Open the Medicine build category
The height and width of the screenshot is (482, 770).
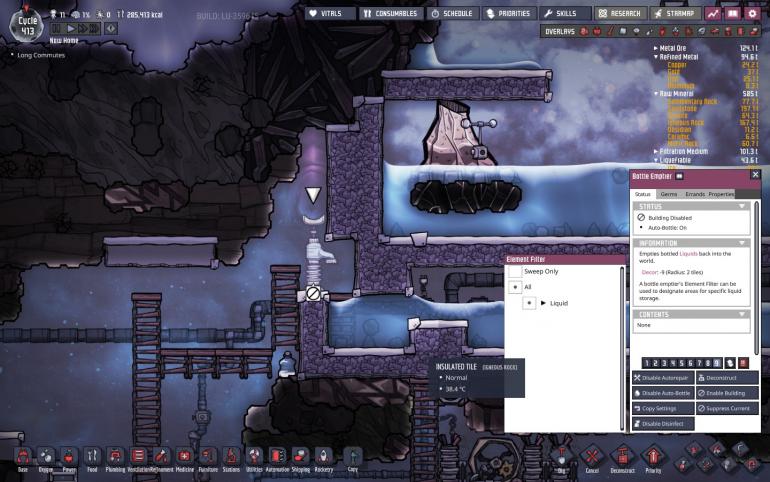pyautogui.click(x=185, y=457)
